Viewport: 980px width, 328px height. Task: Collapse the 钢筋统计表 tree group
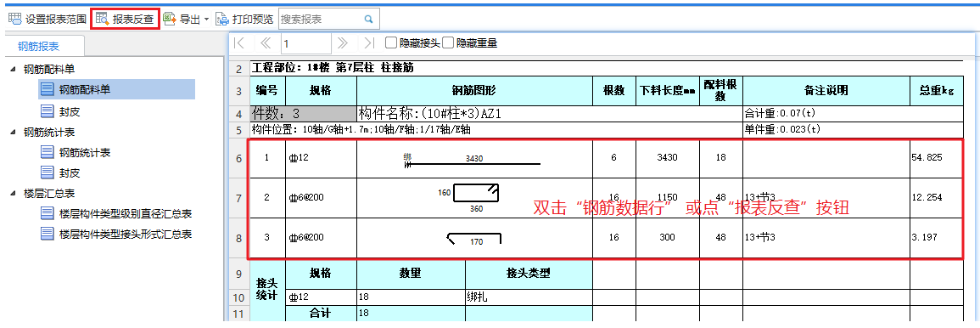(x=14, y=132)
